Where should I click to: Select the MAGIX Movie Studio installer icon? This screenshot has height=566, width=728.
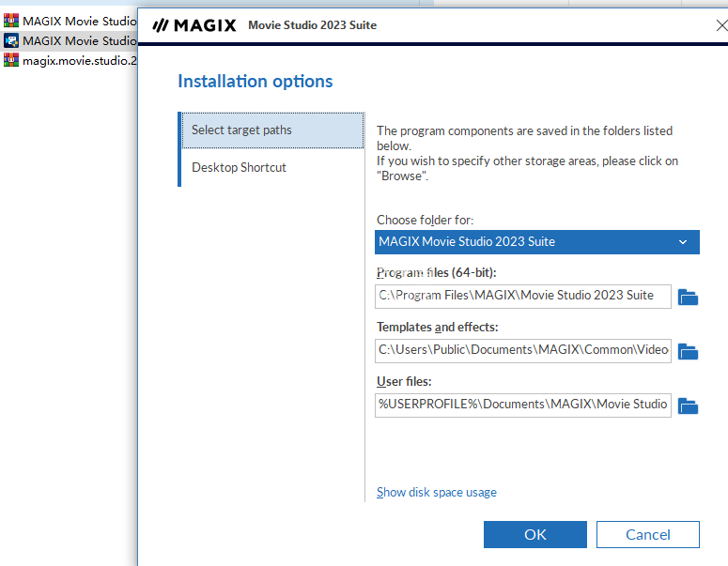[11, 40]
